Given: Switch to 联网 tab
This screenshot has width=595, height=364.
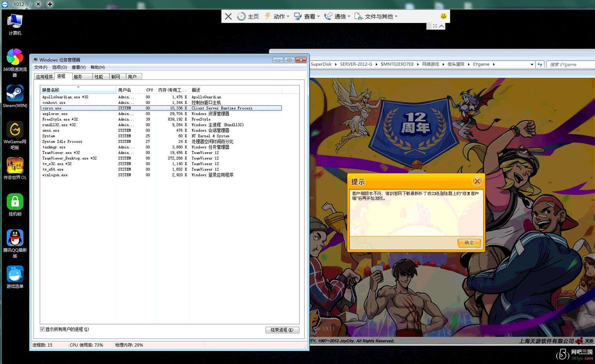Looking at the screenshot, I should pos(118,77).
